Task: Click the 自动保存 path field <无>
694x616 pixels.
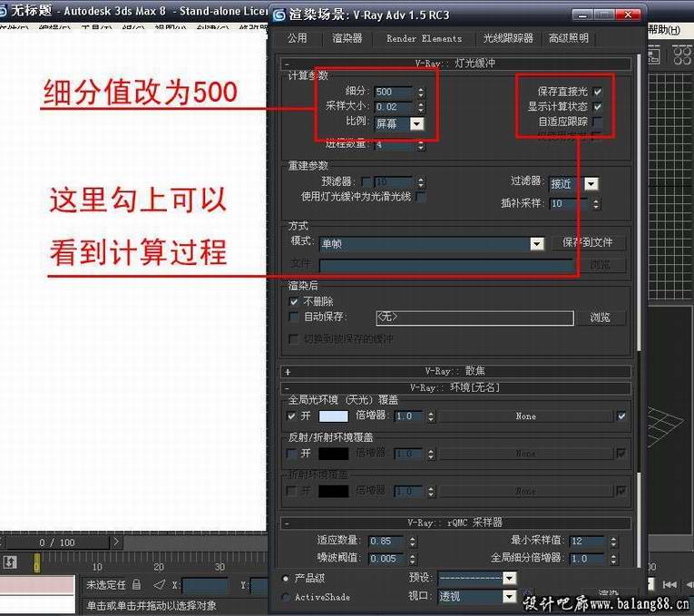Action: (x=474, y=318)
